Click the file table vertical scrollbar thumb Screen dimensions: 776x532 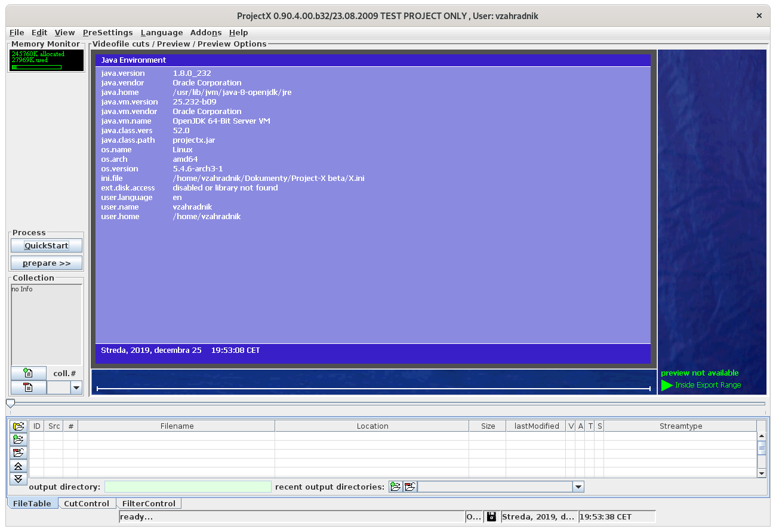tap(761, 447)
